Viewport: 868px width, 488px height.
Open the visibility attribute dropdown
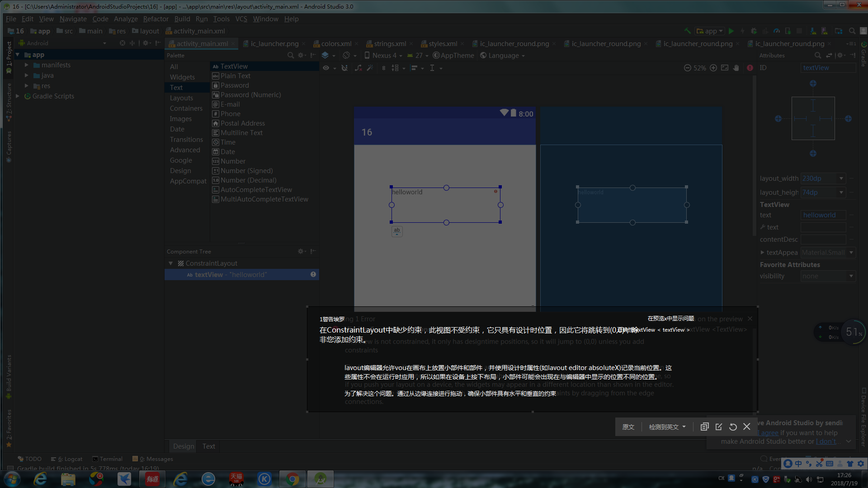851,276
